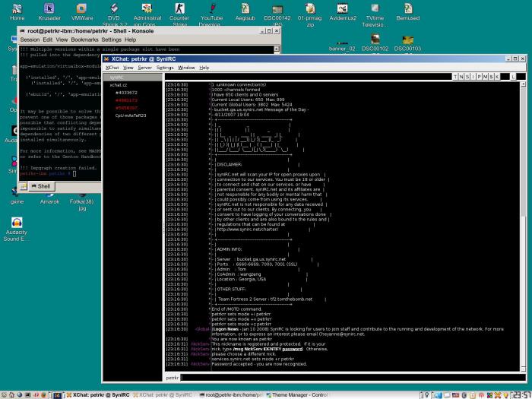Launch DVD Shrink 3.2 desktop shortcut
The height and width of the screenshot is (399, 532).
point(114,14)
